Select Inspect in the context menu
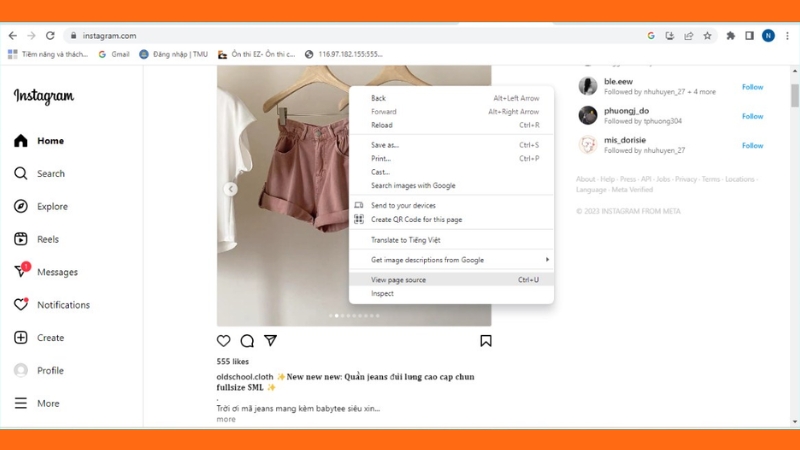Image resolution: width=800 pixels, height=450 pixels. (x=451, y=293)
